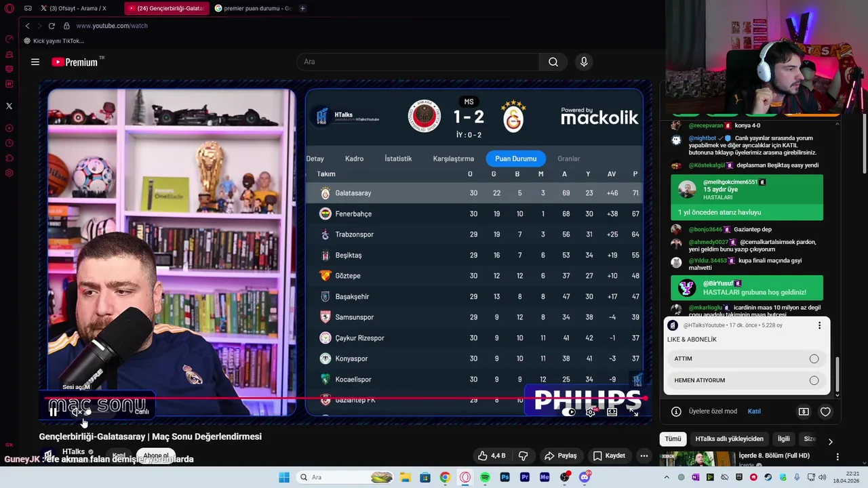Open the HTalks channel name

(73, 451)
